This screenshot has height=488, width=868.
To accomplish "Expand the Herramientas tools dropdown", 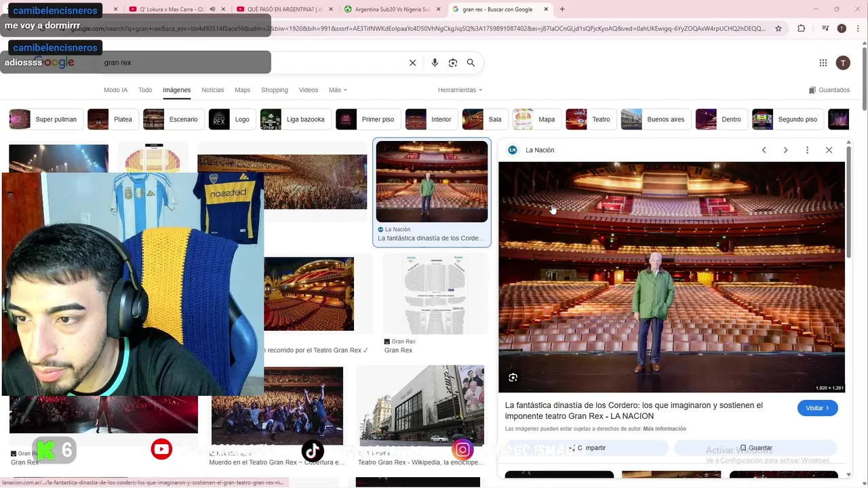I will (460, 90).
